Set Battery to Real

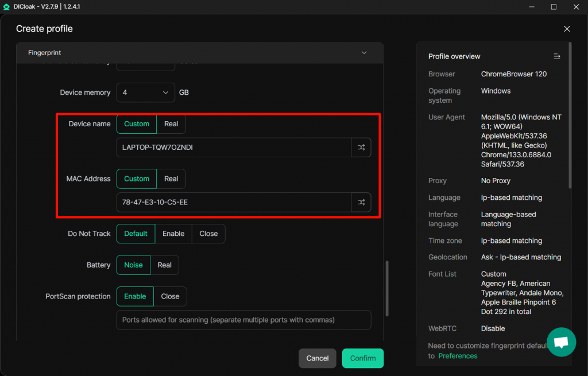(165, 265)
